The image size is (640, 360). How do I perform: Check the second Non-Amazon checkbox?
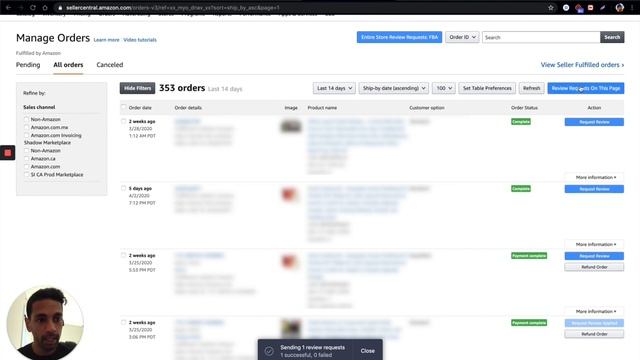(27, 151)
